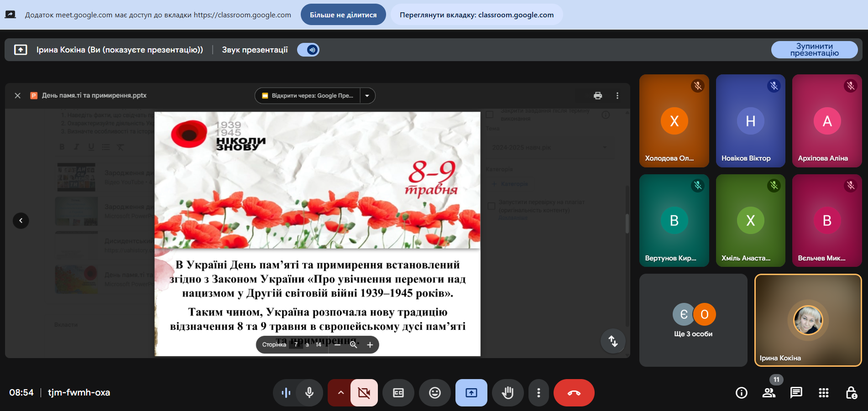Zoom in with the plus button

[370, 345]
